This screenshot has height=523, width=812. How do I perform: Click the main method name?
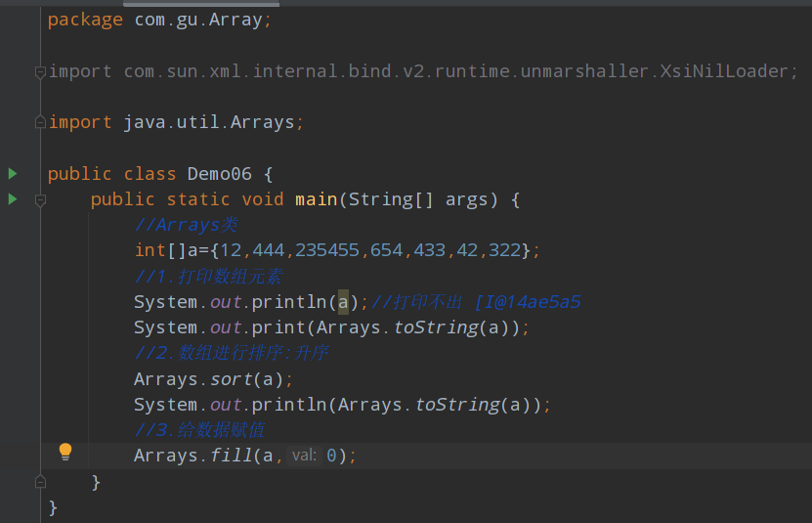[316, 199]
